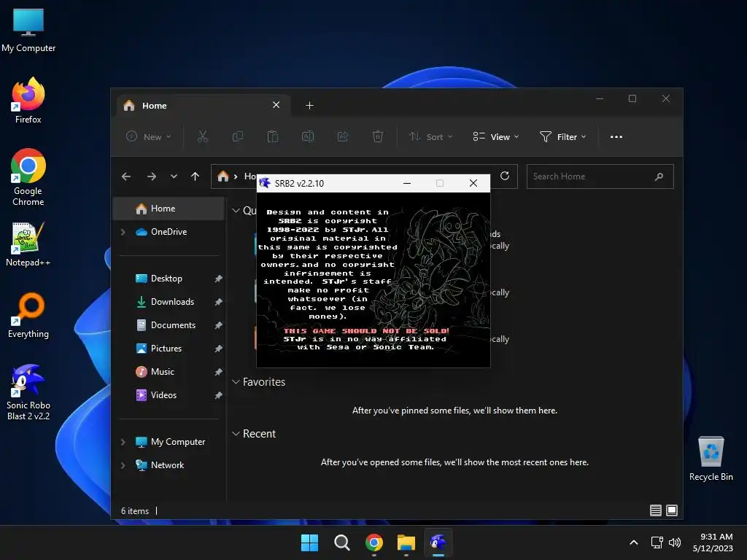This screenshot has width=747, height=560.
Task: Open Google Chrome desktop shortcut
Action: coord(28,177)
